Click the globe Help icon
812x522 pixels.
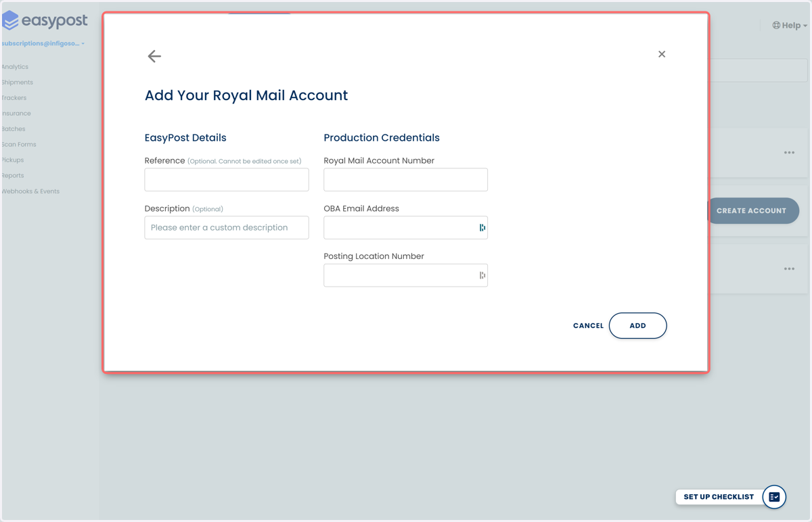pos(776,26)
